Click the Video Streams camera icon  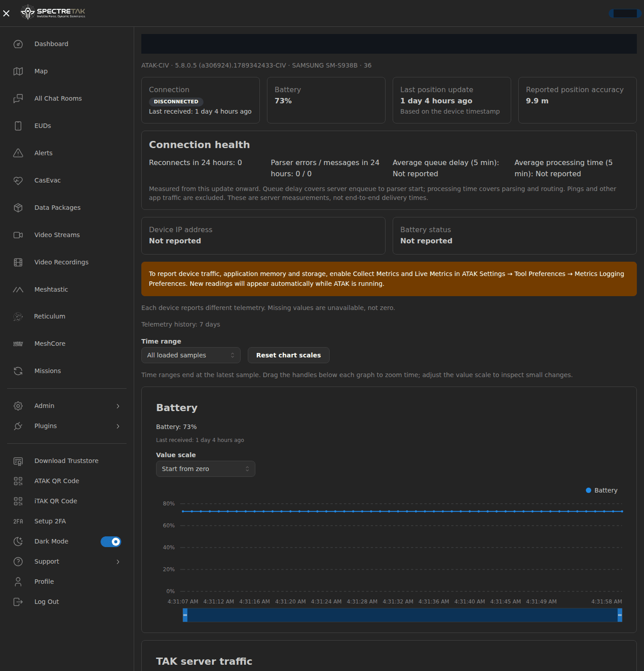18,235
